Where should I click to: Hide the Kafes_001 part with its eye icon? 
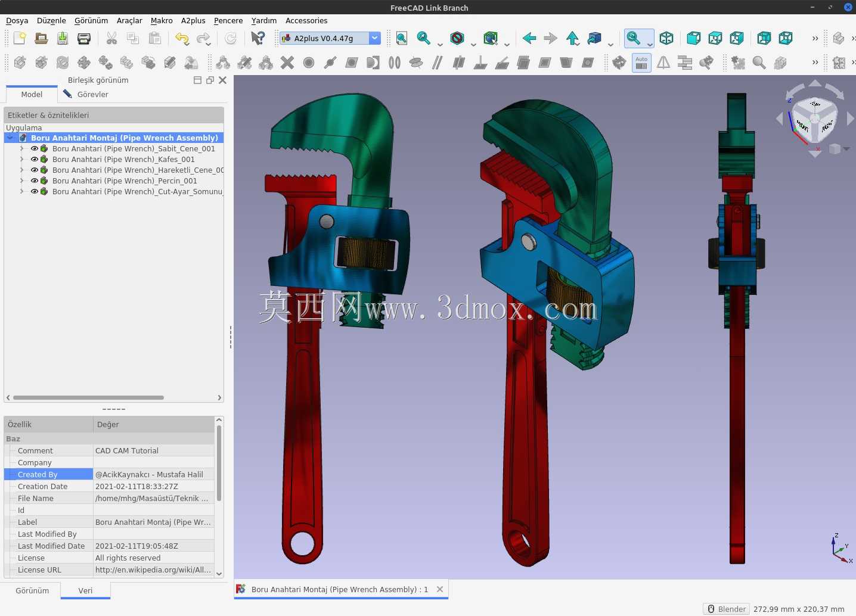pyautogui.click(x=34, y=160)
